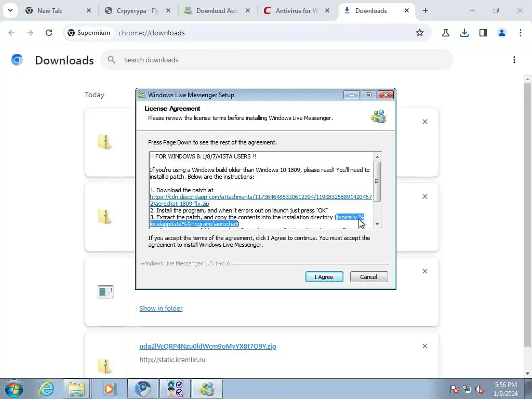Viewport: 532px width, 399px height.
Task: Open the downloads toolbar icon
Action: 464,33
